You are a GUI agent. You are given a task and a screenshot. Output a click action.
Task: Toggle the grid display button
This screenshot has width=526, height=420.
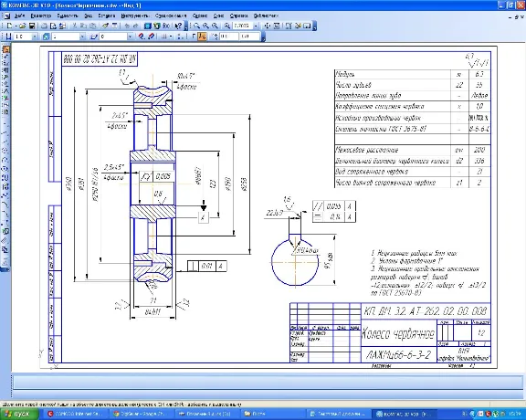tap(164, 37)
